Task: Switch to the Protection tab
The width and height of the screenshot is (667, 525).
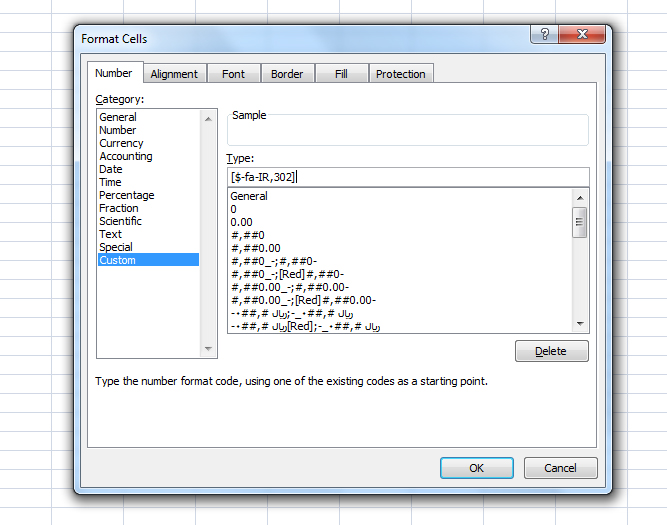Action: click(x=401, y=74)
